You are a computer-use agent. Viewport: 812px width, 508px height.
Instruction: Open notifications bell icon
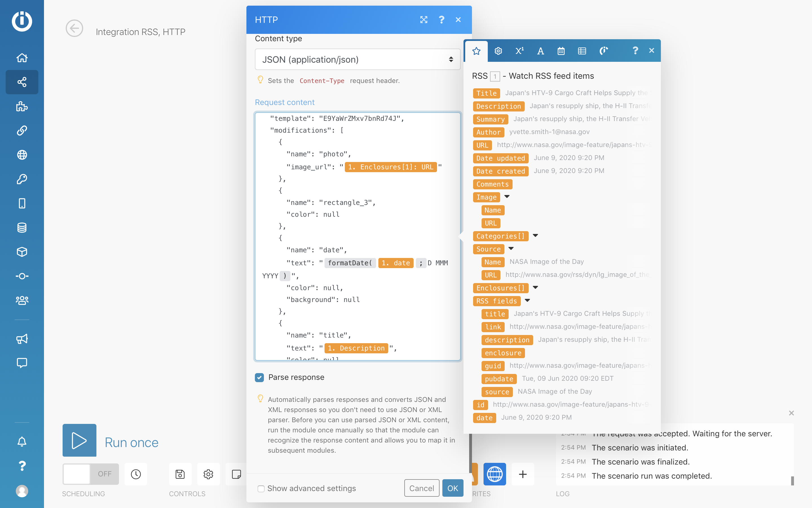click(x=22, y=441)
